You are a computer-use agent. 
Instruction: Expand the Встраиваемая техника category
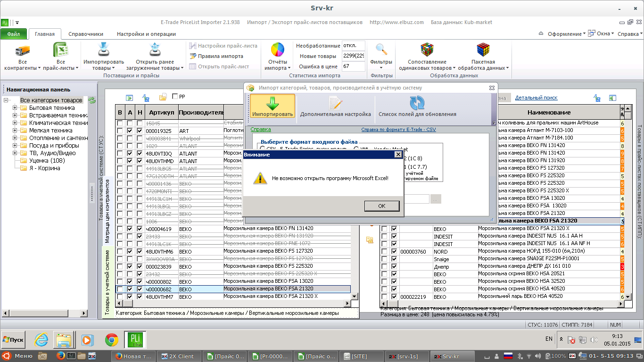pos(15,115)
